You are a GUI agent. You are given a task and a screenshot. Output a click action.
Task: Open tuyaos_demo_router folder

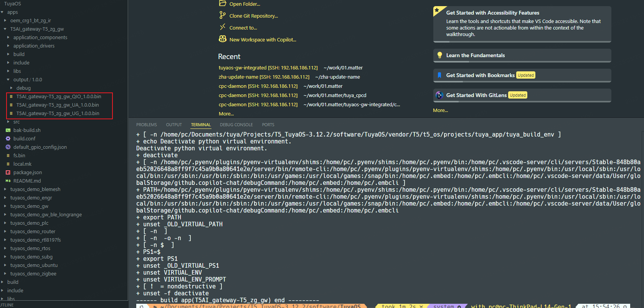(x=33, y=232)
